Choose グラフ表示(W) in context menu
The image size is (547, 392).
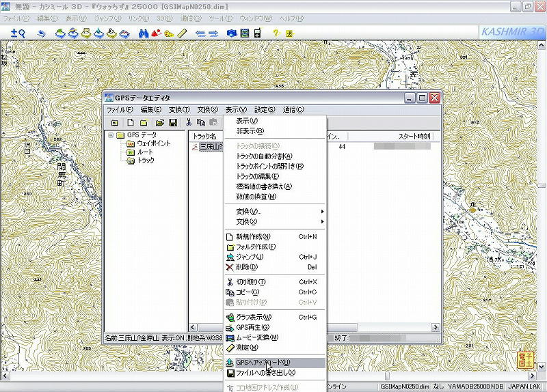[276, 318]
